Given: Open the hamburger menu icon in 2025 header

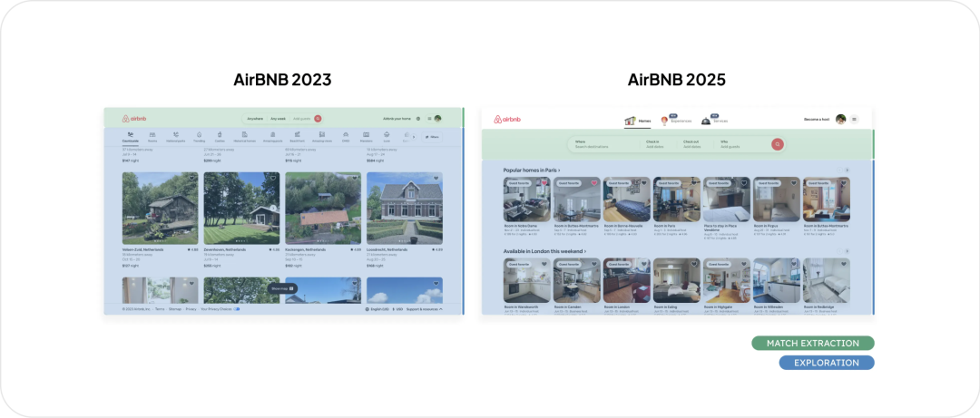Looking at the screenshot, I should (854, 120).
